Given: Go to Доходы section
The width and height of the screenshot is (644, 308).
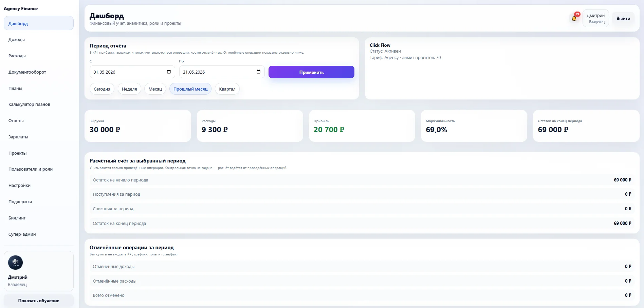Looking at the screenshot, I should (39, 40).
